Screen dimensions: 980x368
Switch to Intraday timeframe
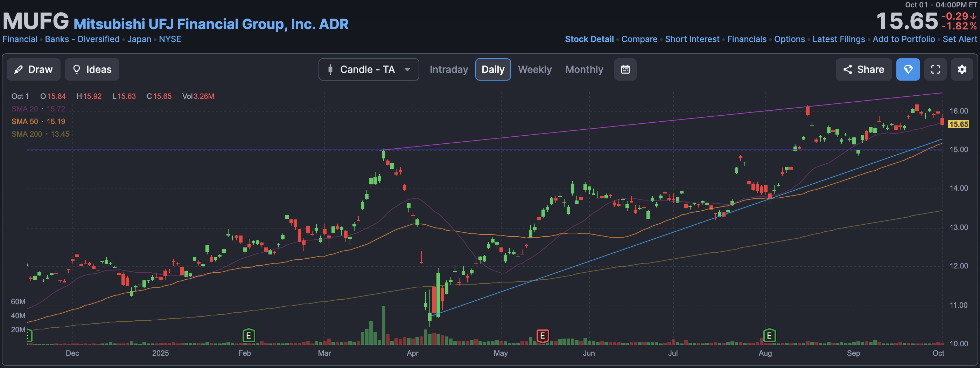click(x=449, y=69)
